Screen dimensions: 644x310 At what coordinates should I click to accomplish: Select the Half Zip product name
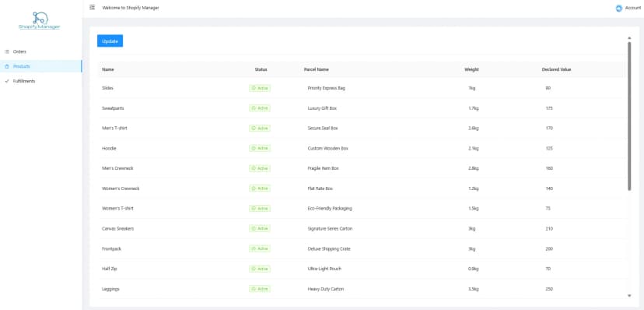[110, 269]
